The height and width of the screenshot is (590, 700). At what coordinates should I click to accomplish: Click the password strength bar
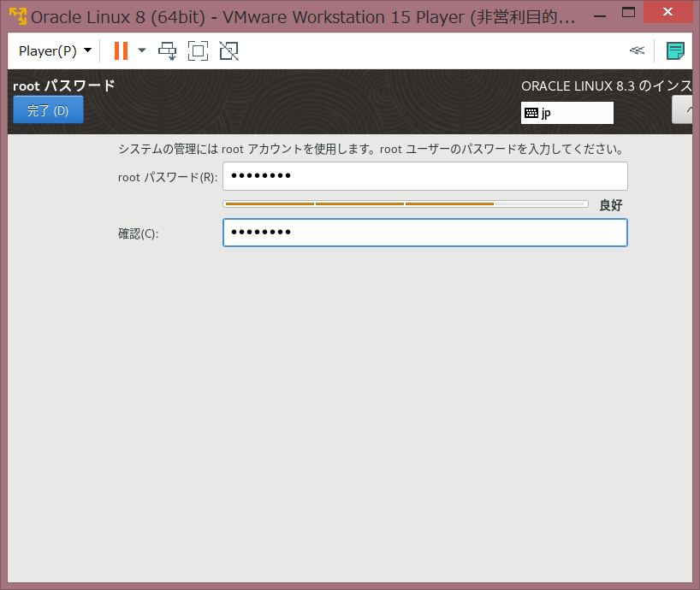[406, 204]
